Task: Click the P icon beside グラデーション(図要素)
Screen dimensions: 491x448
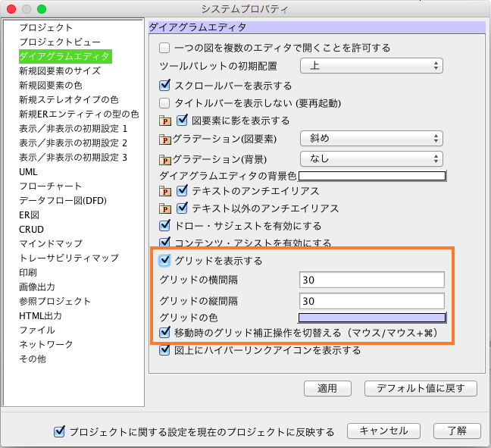Action: pyautogui.click(x=165, y=139)
